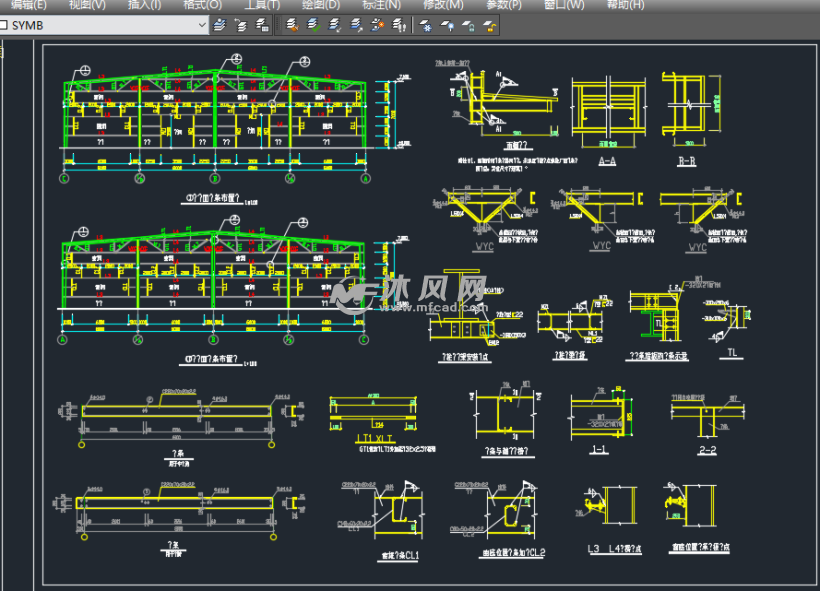820x591 pixels.
Task: Open the Layer States Manager icon
Action: (262, 25)
